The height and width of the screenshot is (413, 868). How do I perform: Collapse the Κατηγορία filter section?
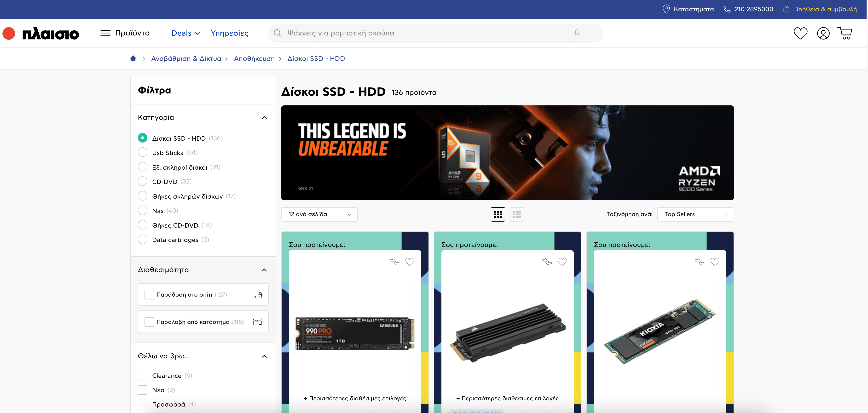point(264,118)
